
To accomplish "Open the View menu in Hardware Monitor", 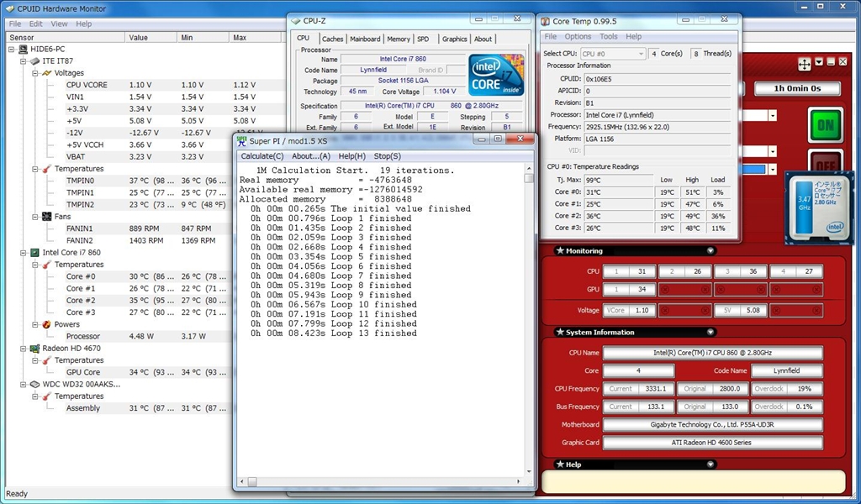I will click(x=60, y=24).
